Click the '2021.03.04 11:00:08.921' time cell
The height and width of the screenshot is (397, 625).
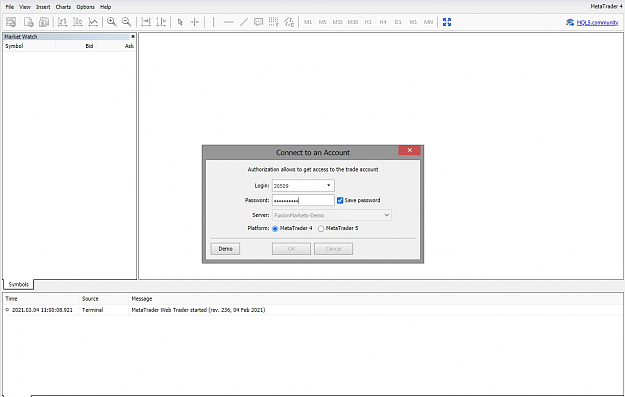click(x=42, y=310)
